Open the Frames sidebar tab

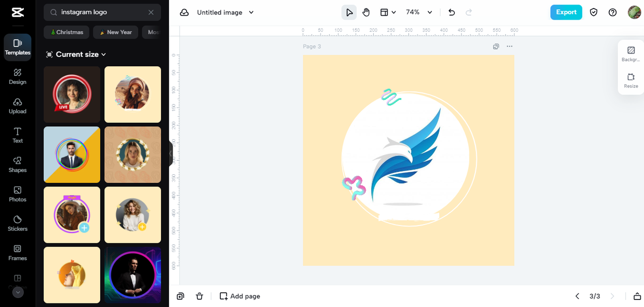tap(18, 253)
